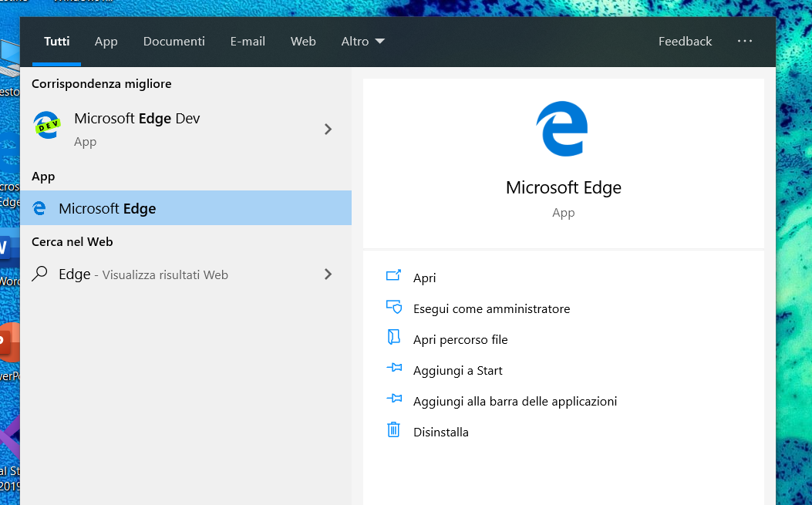Screen dimensions: 812x505
Task: Click the large Microsoft Edge logo
Action: point(562,129)
